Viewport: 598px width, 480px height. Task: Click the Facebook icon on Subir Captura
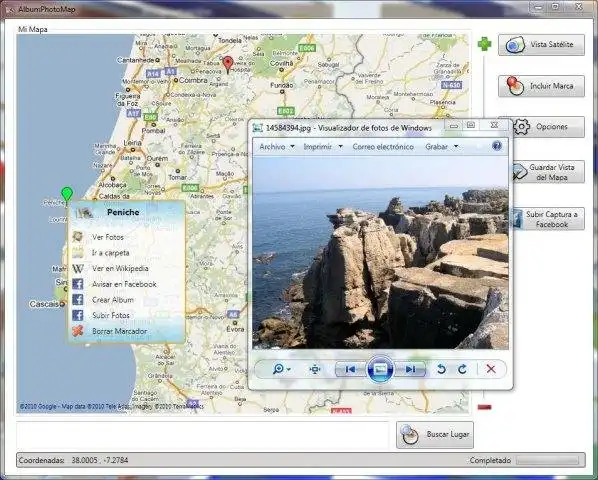(x=518, y=219)
